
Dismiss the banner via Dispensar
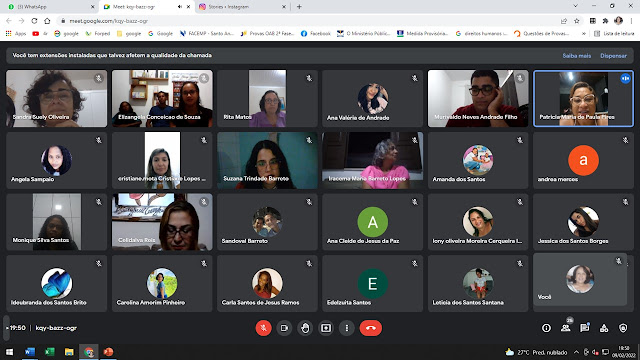pyautogui.click(x=613, y=56)
